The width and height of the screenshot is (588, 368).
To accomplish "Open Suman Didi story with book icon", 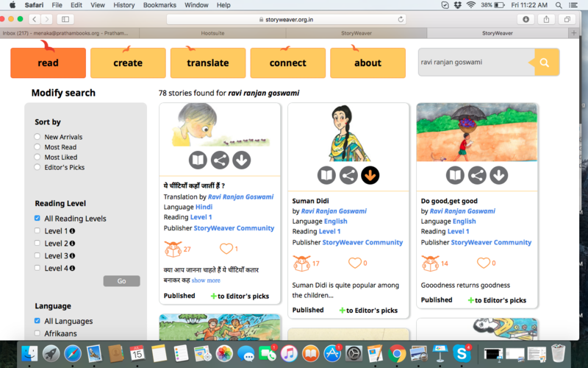I will click(x=326, y=175).
